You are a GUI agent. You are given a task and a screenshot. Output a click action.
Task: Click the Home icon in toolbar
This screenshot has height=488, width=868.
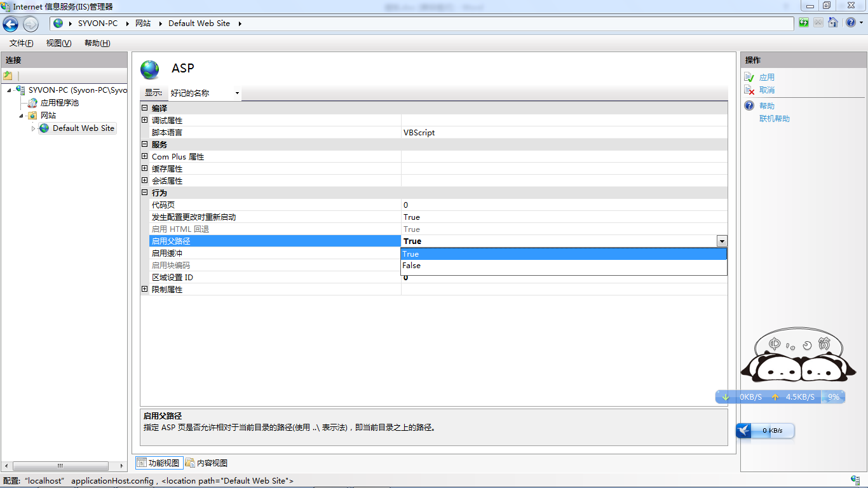832,23
